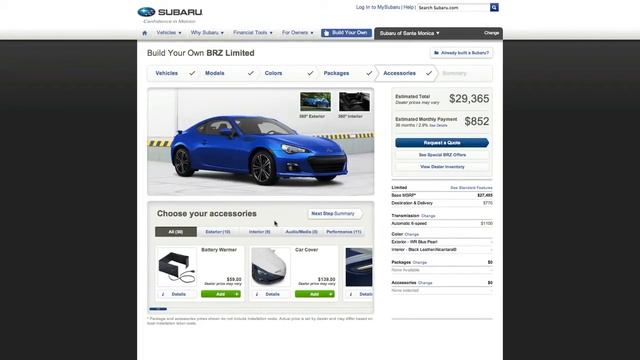View the 360° Exterior thumbnail
640x360 pixels.
[x=316, y=102]
